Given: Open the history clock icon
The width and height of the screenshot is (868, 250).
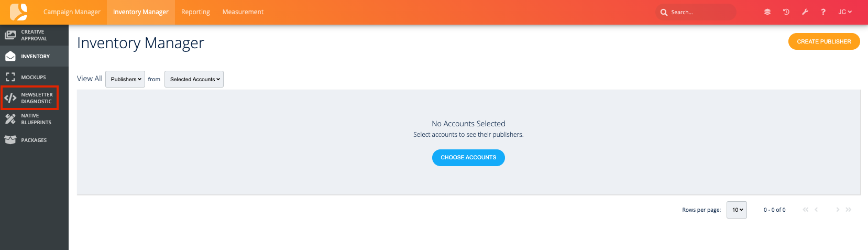Looking at the screenshot, I should [x=786, y=12].
